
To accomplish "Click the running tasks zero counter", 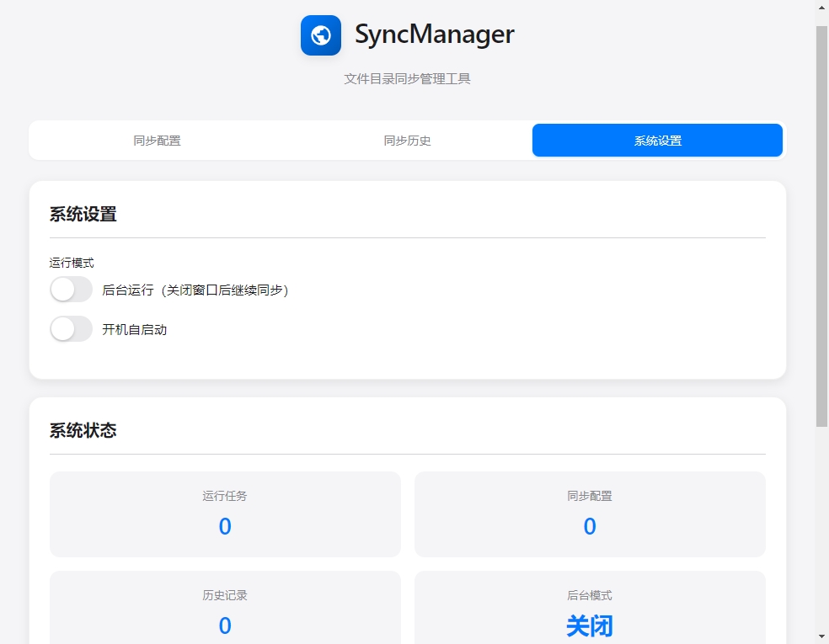I will (225, 526).
